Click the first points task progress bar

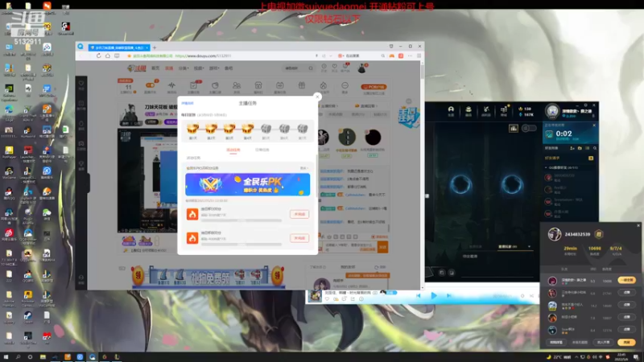(241, 220)
